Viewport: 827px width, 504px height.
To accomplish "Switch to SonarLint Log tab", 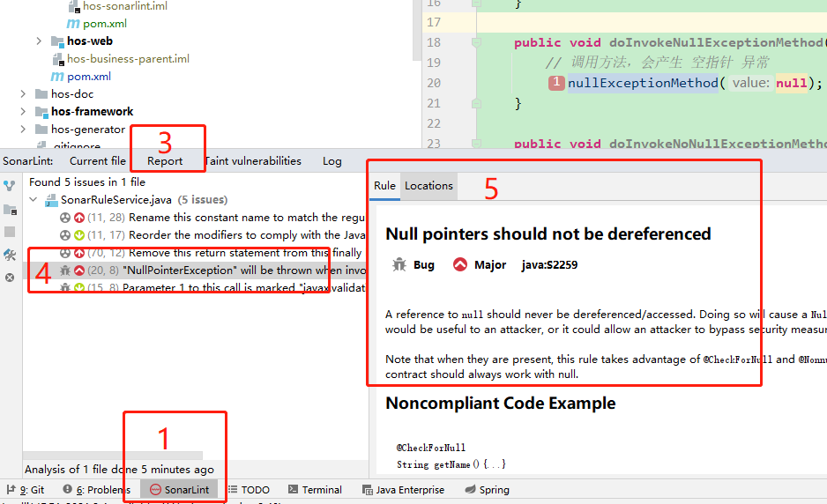I will click(x=332, y=160).
